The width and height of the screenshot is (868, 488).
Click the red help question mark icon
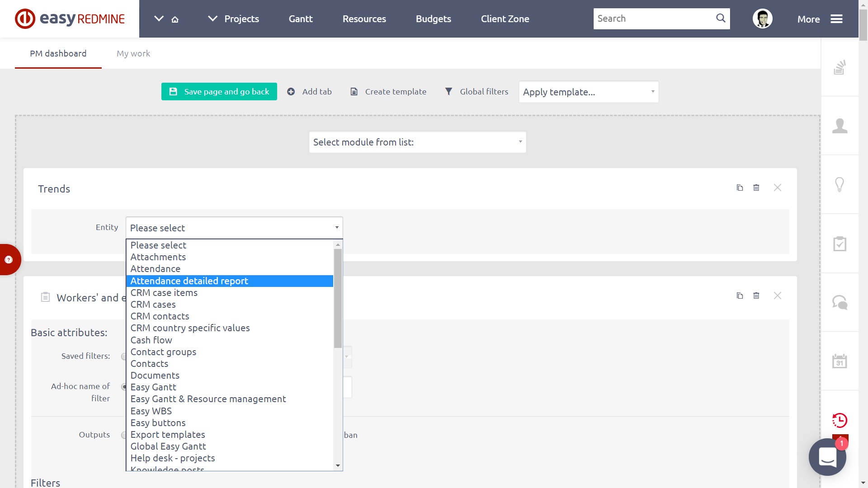[x=9, y=260]
